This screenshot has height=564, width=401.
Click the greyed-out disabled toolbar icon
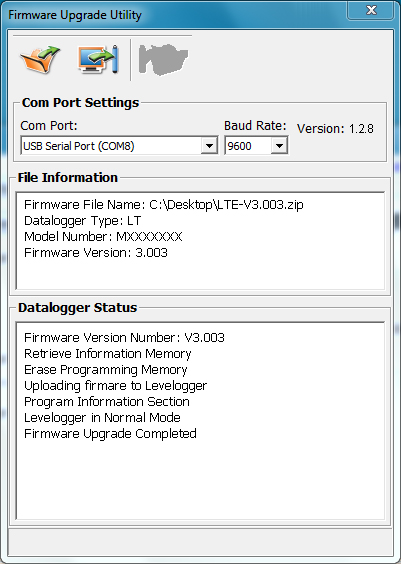[163, 59]
